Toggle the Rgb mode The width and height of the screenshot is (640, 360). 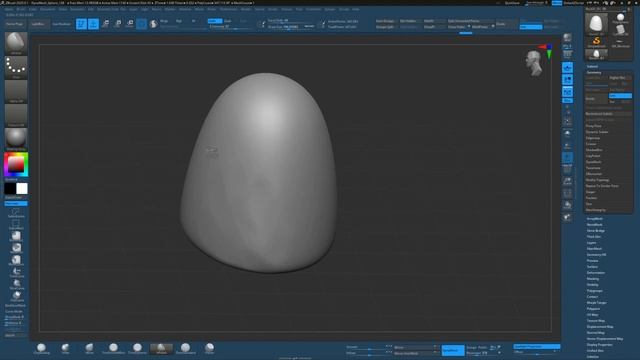click(179, 21)
